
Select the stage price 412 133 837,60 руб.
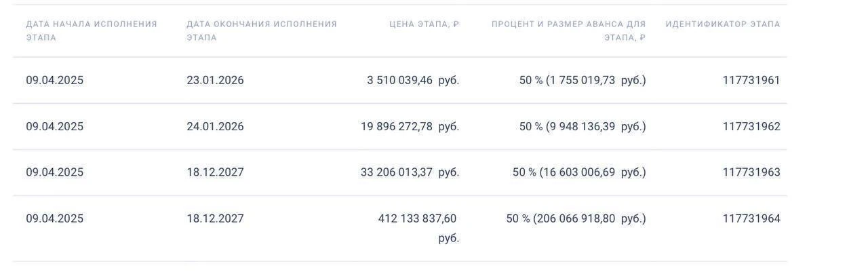coord(417,218)
